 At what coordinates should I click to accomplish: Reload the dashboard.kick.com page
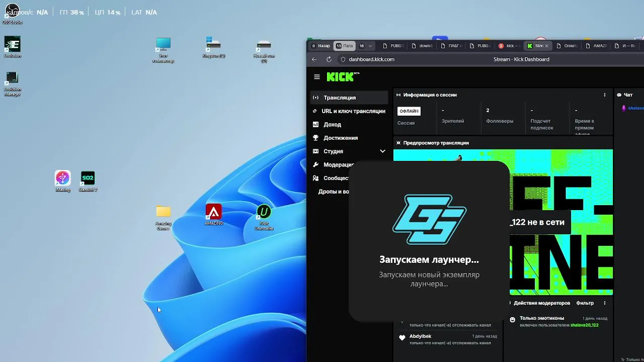(x=329, y=59)
